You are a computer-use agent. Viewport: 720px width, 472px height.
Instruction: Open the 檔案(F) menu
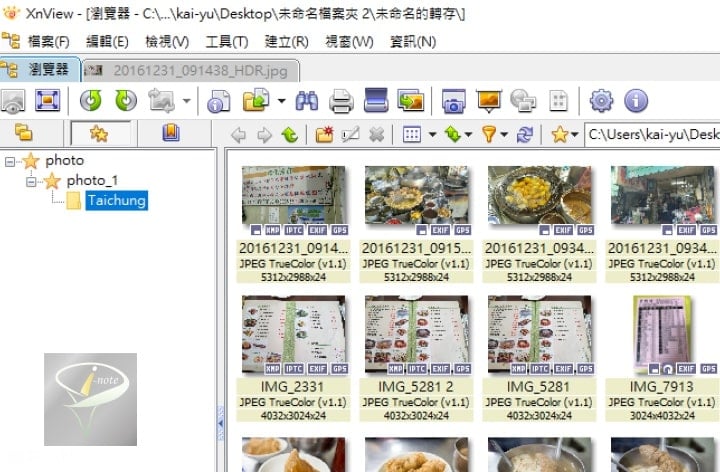[x=48, y=42]
